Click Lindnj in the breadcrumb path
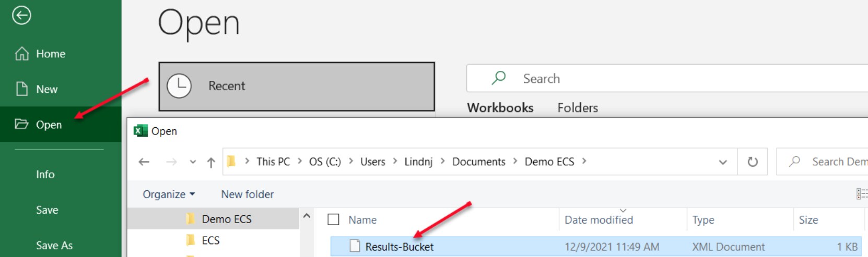The height and width of the screenshot is (257, 868). pyautogui.click(x=418, y=162)
